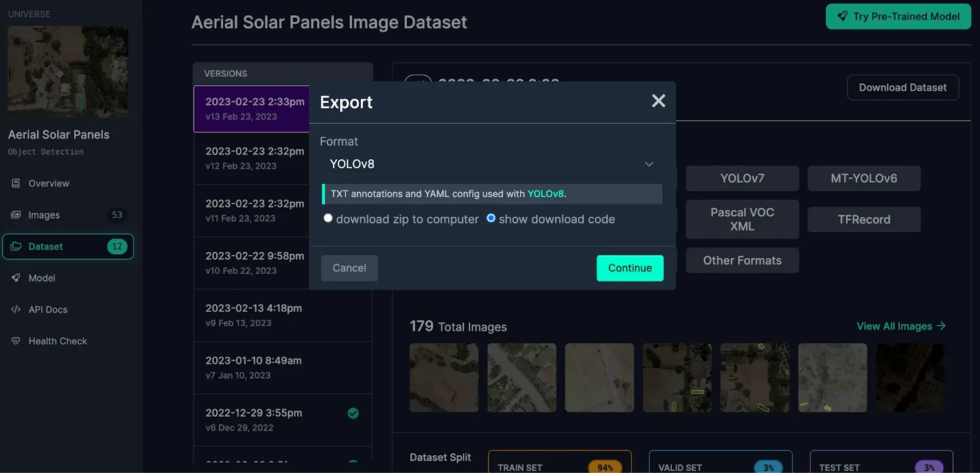Screen dimensions: 980x473
Task: Click the Download Dataset button
Action: 903,88
